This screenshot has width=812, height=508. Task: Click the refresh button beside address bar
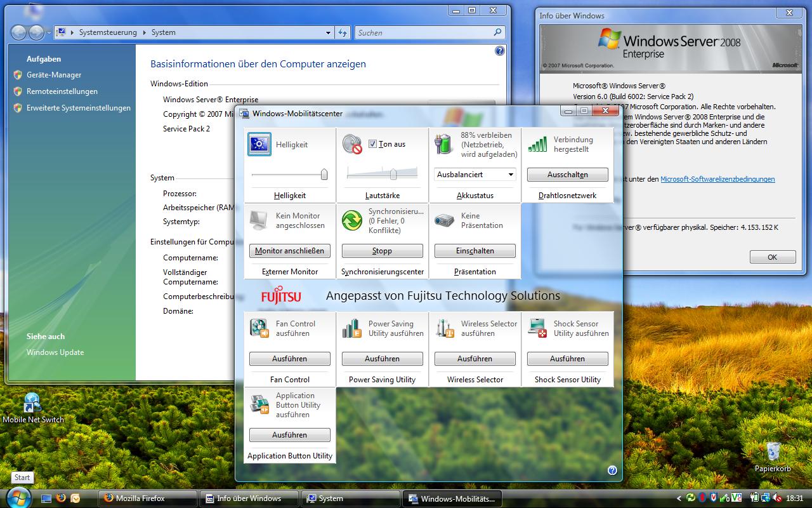click(x=343, y=32)
